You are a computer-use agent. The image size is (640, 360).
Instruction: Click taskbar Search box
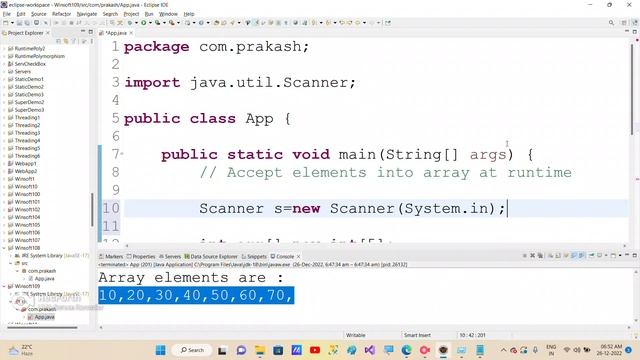pyautogui.click(x=192, y=350)
